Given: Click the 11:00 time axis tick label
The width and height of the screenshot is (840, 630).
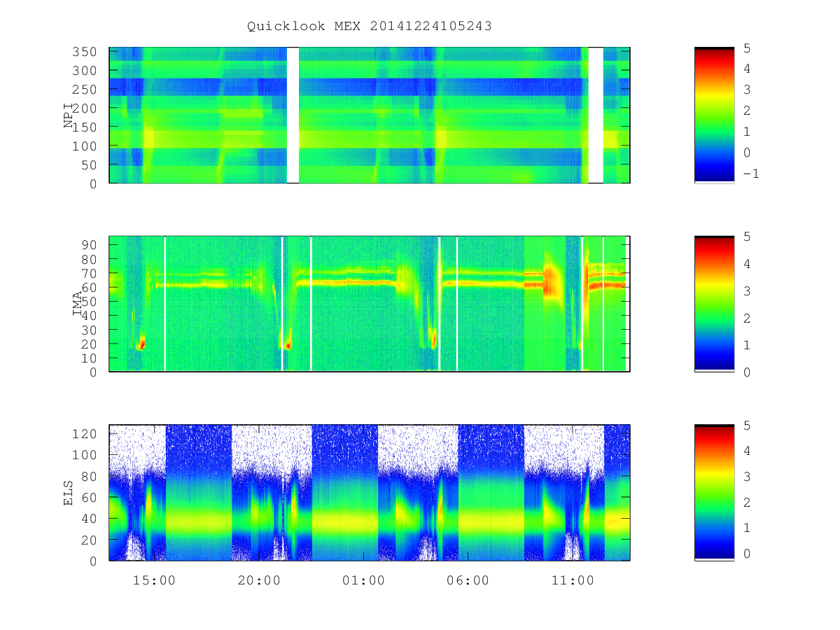Looking at the screenshot, I should click(573, 580).
